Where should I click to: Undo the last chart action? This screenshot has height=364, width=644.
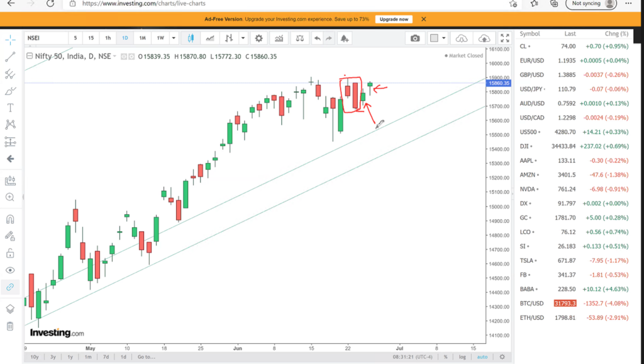coord(317,38)
